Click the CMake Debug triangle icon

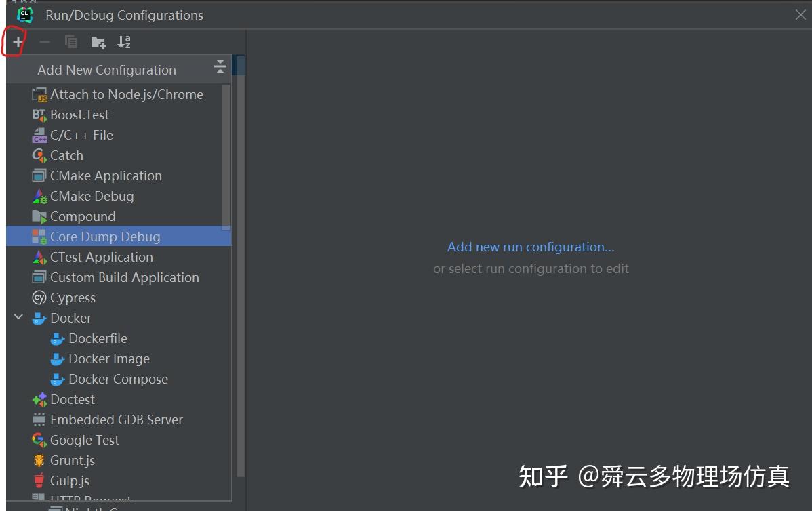(39, 197)
